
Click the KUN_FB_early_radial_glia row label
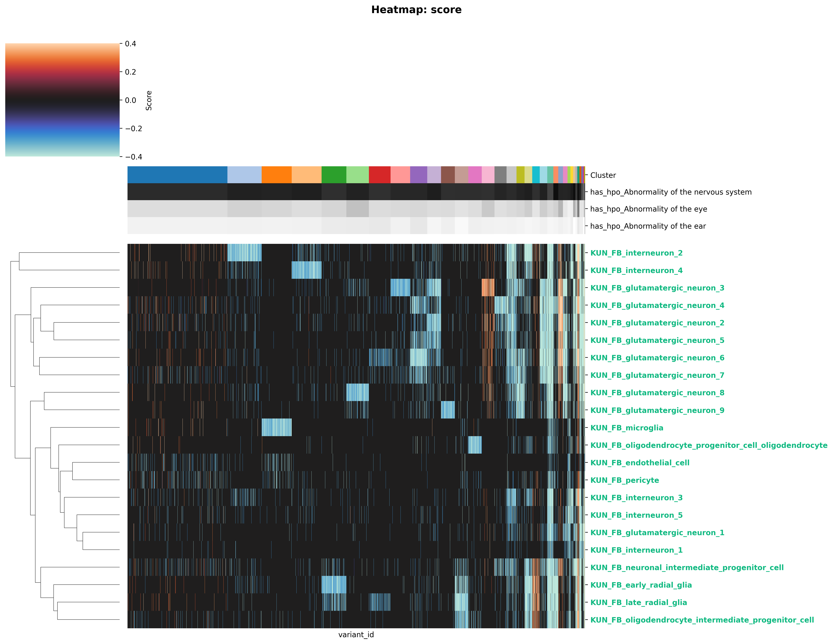click(641, 585)
